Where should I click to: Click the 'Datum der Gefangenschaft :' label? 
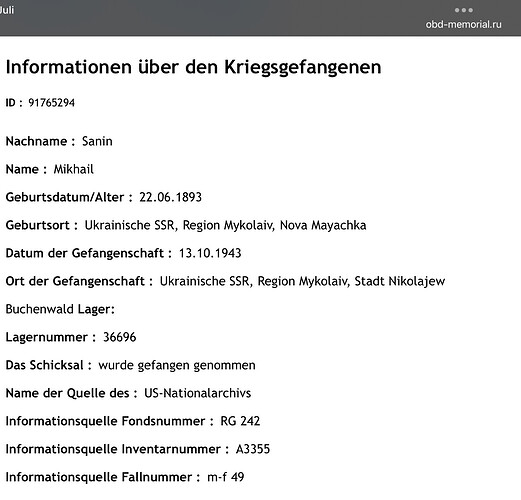pyautogui.click(x=89, y=254)
